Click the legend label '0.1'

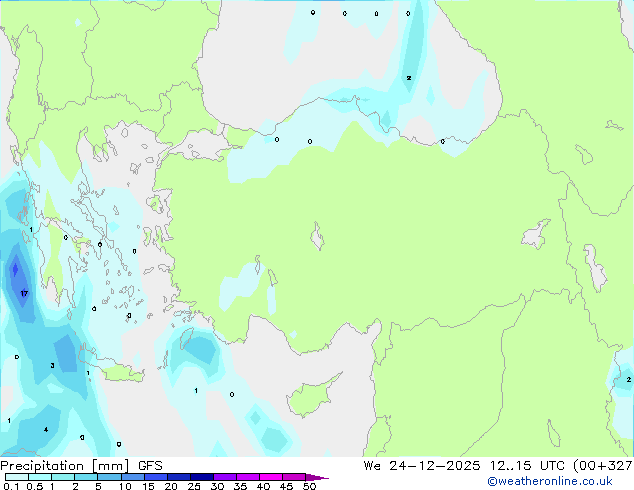point(11,486)
